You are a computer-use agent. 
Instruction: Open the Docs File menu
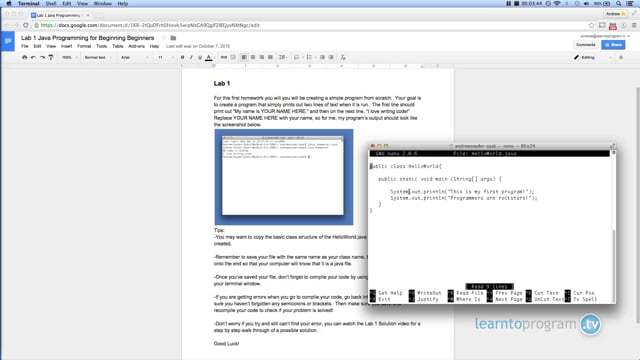tap(25, 46)
